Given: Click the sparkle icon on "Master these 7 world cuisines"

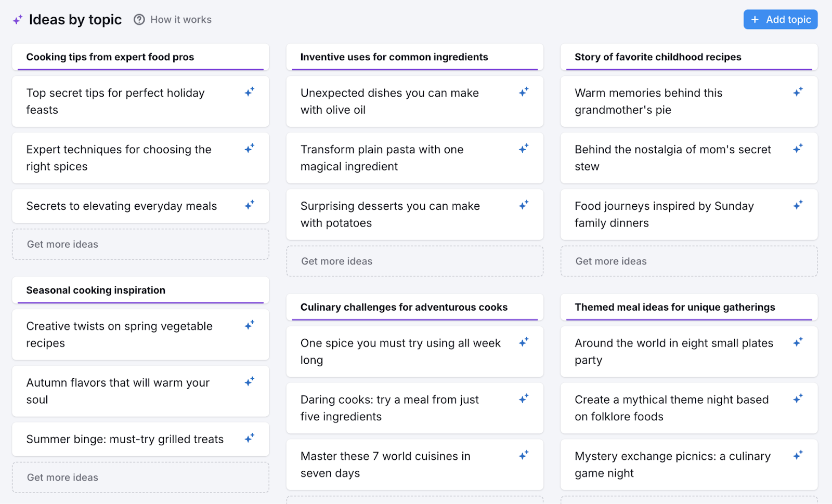Looking at the screenshot, I should point(524,455).
